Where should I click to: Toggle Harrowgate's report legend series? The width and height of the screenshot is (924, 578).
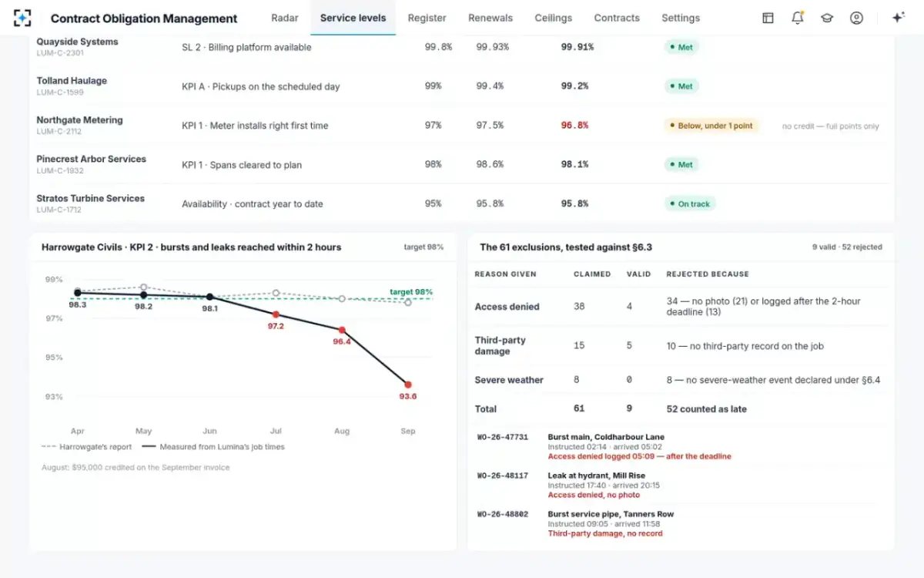(86, 447)
